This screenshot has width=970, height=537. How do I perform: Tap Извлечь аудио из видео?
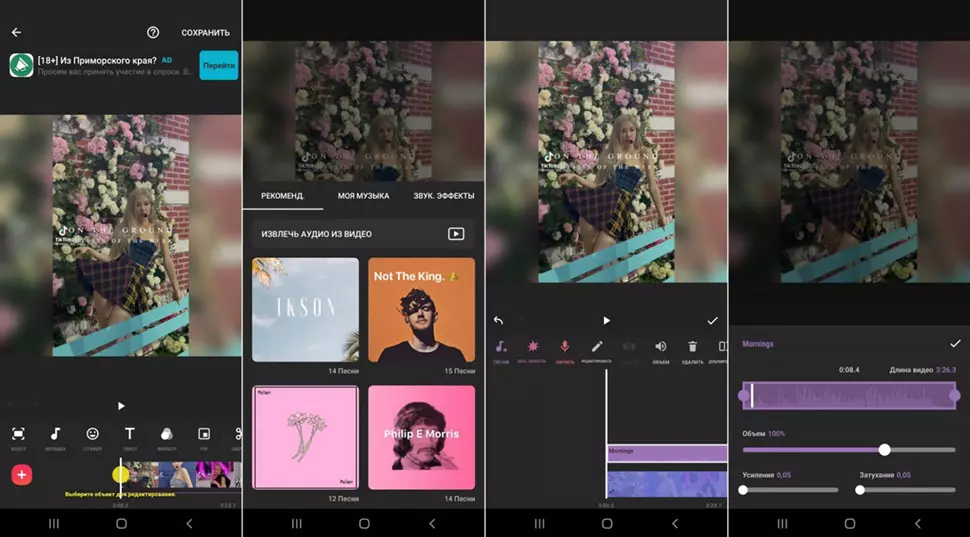point(360,234)
